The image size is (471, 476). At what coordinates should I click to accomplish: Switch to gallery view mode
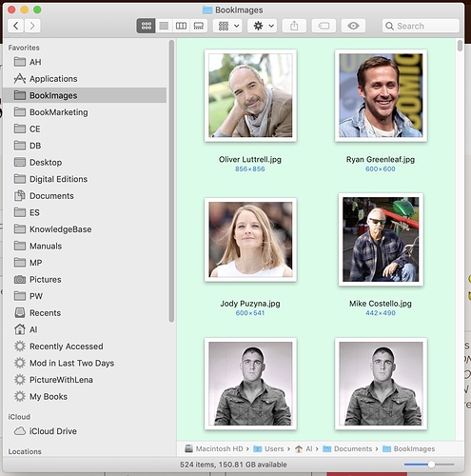(x=199, y=26)
